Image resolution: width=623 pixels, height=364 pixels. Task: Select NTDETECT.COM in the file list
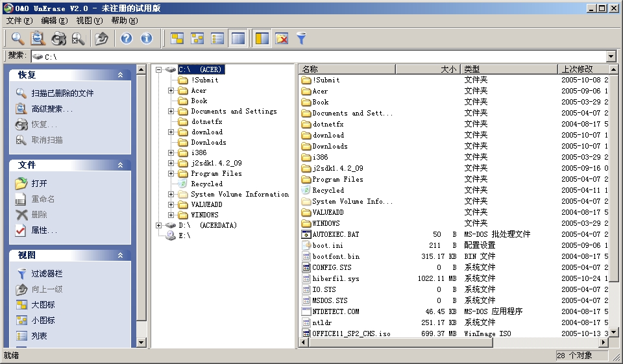pos(336,311)
